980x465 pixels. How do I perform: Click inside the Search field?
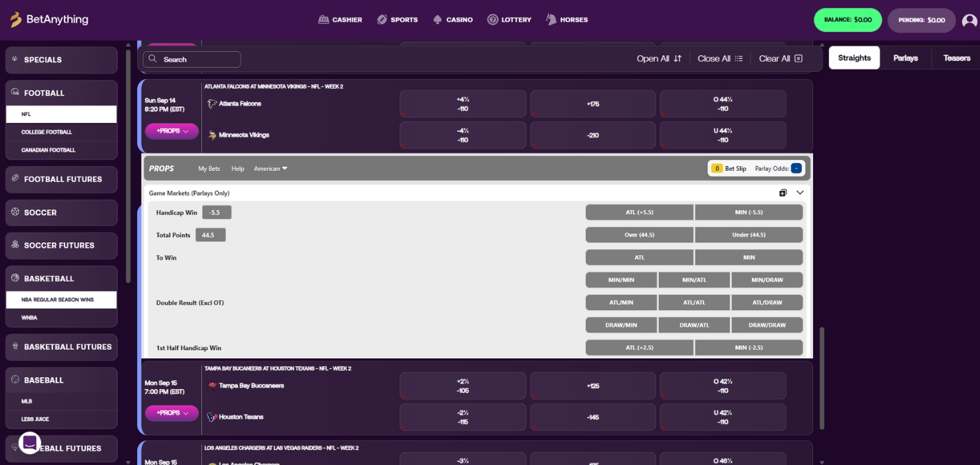[191, 59]
